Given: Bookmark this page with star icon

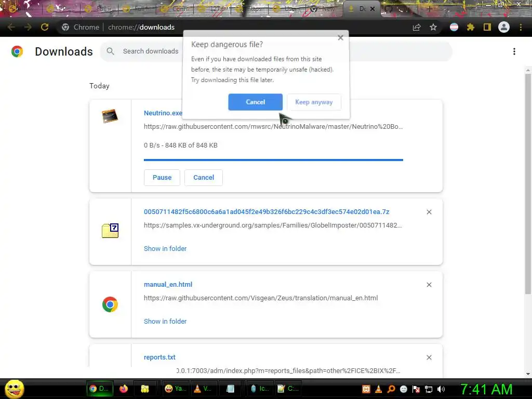Looking at the screenshot, I should 433,27.
